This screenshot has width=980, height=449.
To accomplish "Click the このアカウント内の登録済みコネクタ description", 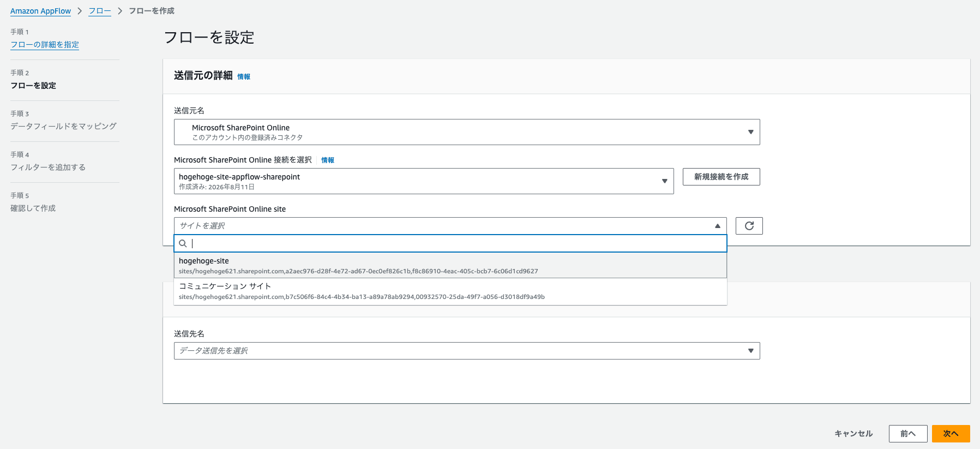I will (x=247, y=137).
